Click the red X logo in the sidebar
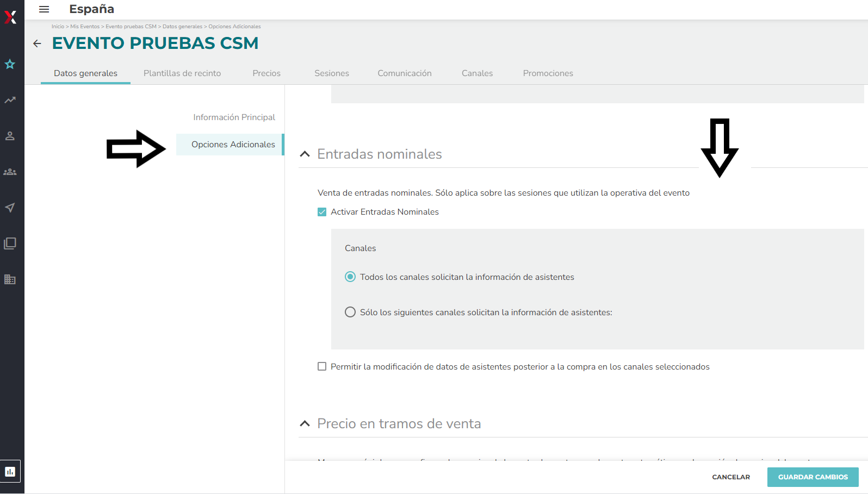Screen dimensions: 868x494 click(10, 17)
